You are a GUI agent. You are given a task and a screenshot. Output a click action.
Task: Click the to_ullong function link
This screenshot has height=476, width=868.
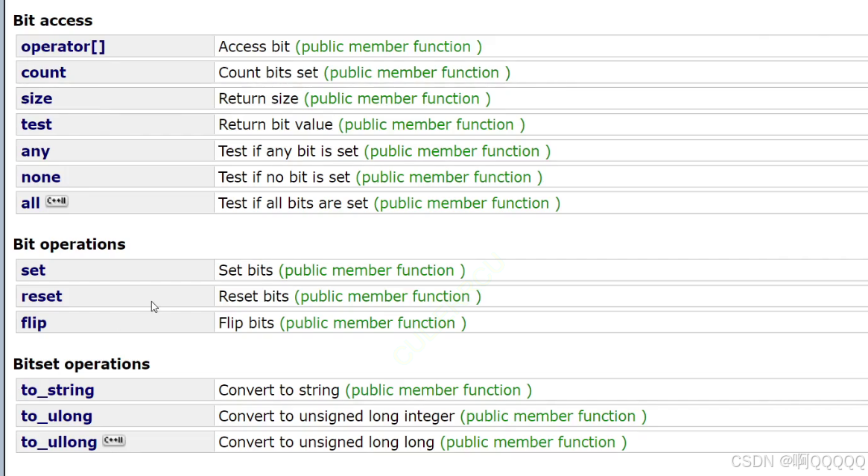[x=59, y=442]
